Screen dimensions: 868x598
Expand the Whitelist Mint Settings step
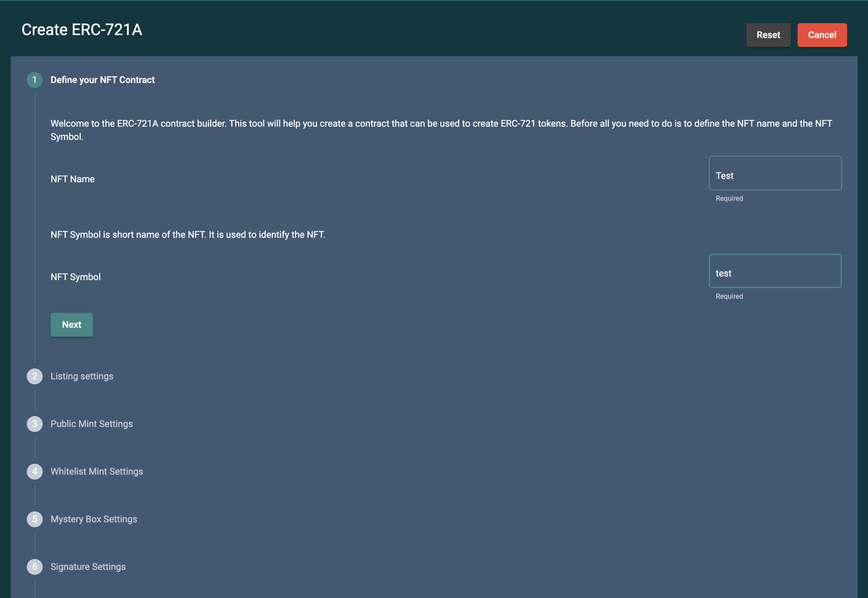[x=97, y=471]
